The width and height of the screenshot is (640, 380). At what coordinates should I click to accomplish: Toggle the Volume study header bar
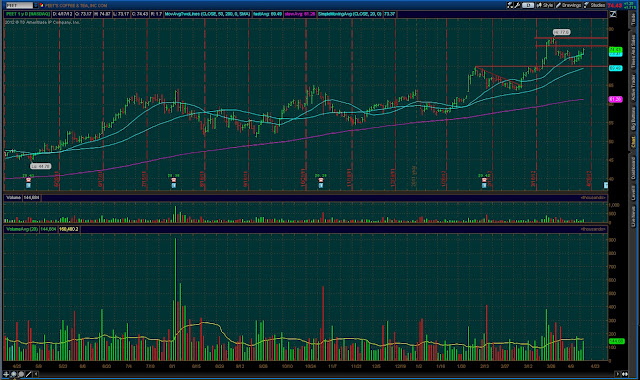coord(305,198)
